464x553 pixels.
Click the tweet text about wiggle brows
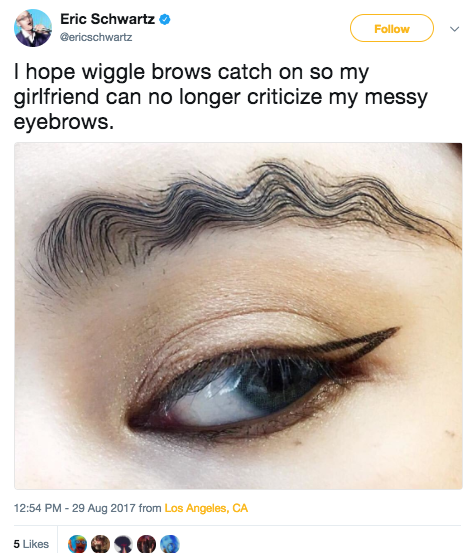(x=221, y=96)
